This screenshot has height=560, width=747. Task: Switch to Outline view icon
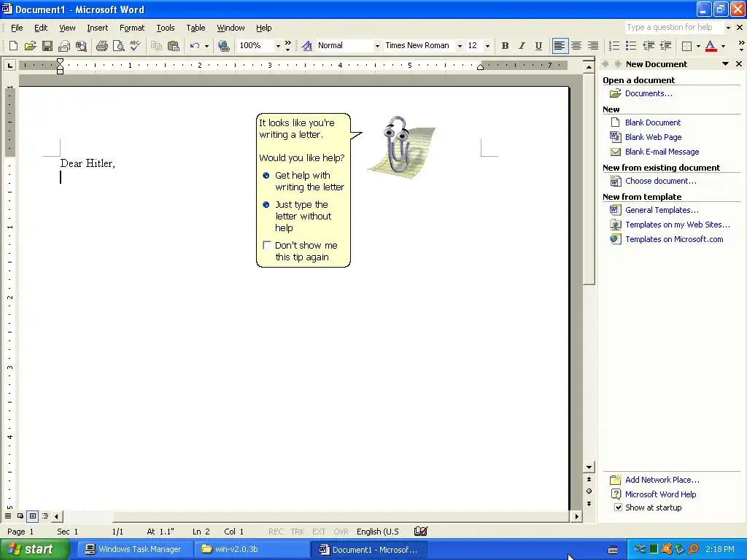tap(45, 516)
